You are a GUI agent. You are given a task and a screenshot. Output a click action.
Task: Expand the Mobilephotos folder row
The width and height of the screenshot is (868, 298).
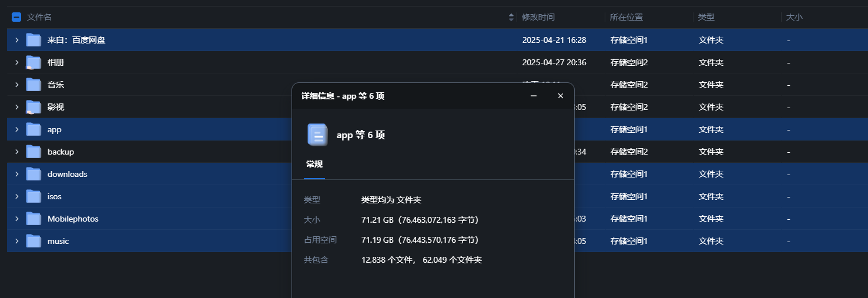[16, 219]
